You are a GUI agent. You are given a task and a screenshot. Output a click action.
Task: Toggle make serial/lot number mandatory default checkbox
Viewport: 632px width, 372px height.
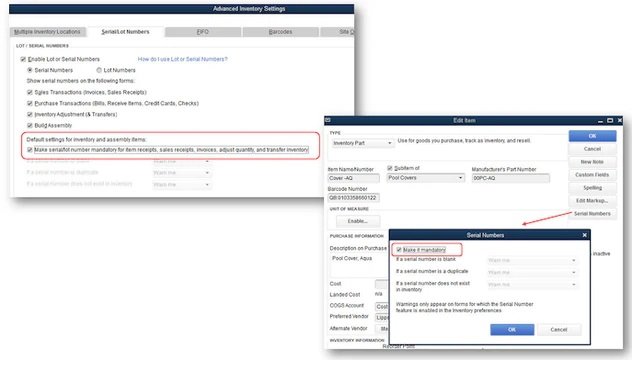[x=29, y=150]
